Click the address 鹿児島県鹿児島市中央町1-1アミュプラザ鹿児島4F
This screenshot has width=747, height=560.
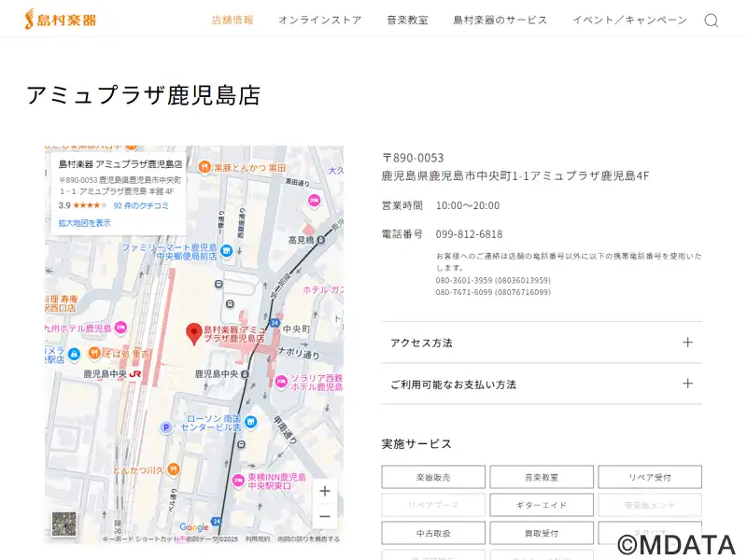[515, 175]
